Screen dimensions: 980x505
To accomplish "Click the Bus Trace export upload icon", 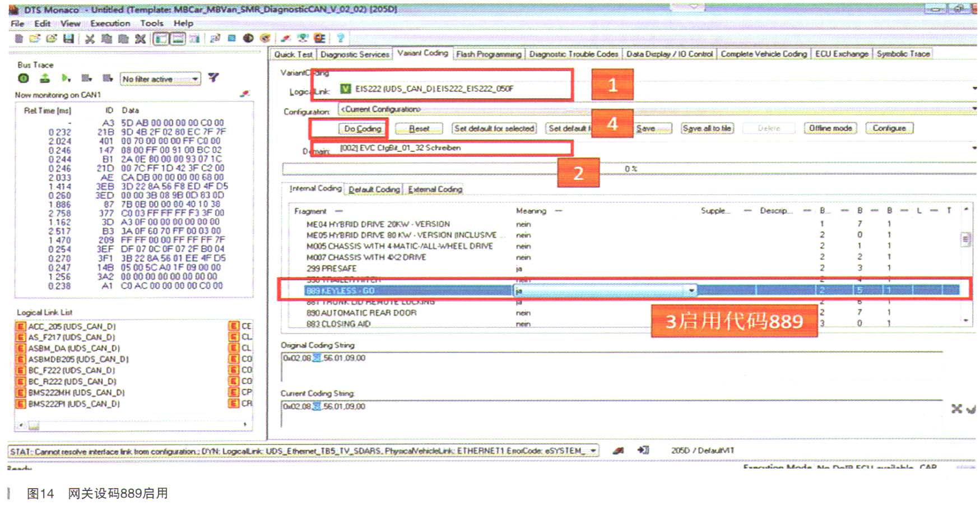I will [45, 78].
